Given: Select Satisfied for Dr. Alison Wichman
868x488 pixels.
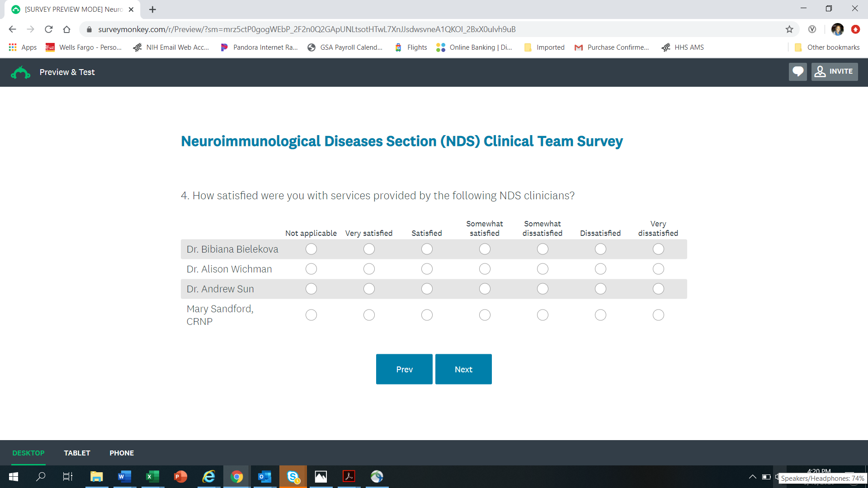Looking at the screenshot, I should pos(427,269).
